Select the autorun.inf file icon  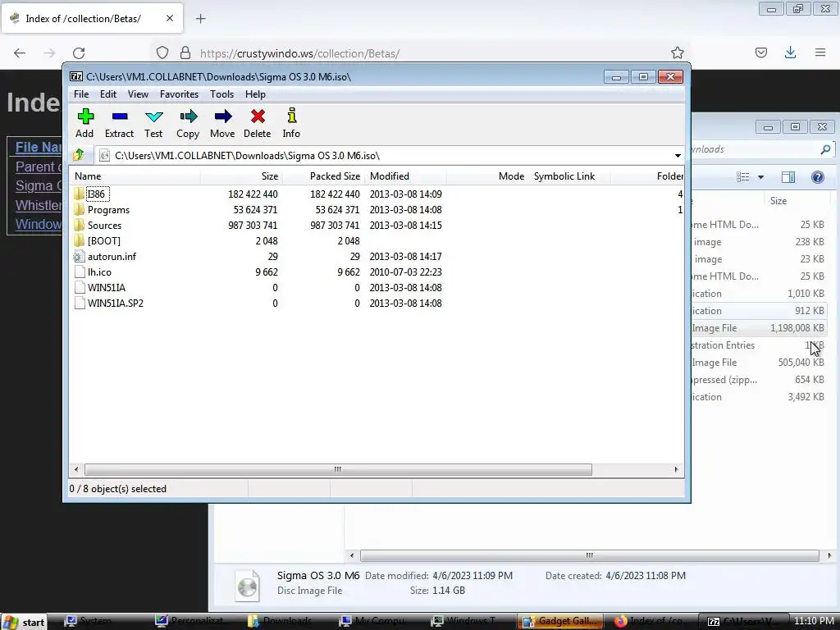[x=80, y=256]
